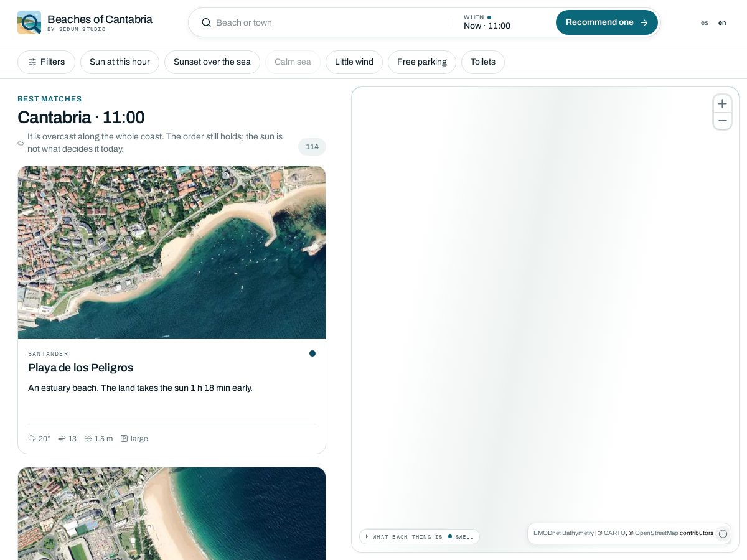747x560 pixels.
Task: Click the wave icon next to 1.5 m
Action: [88, 439]
